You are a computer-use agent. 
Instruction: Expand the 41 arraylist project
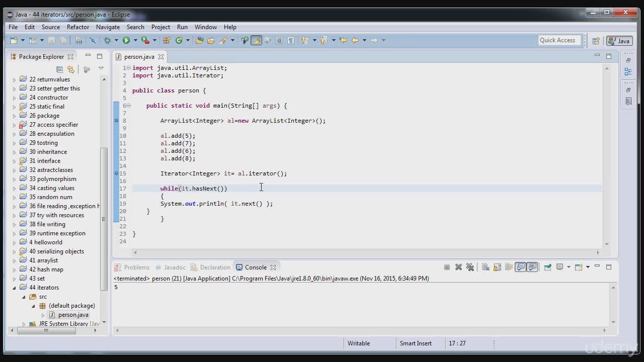click(15, 260)
